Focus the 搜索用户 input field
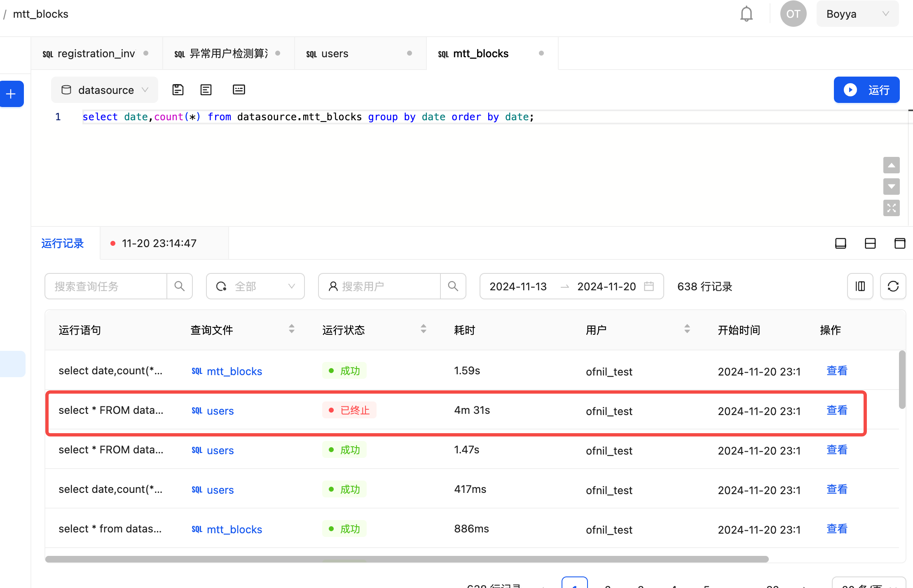The height and width of the screenshot is (588, 913). click(x=379, y=286)
